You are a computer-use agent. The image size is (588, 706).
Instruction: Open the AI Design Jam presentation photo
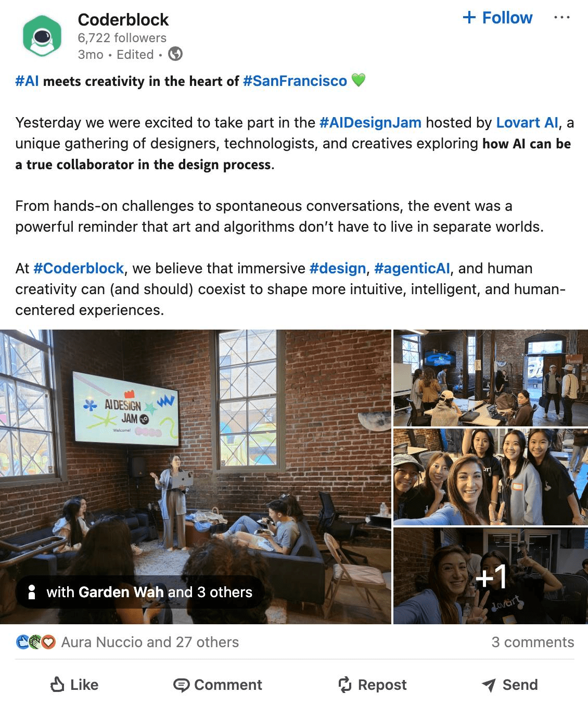coord(196,476)
